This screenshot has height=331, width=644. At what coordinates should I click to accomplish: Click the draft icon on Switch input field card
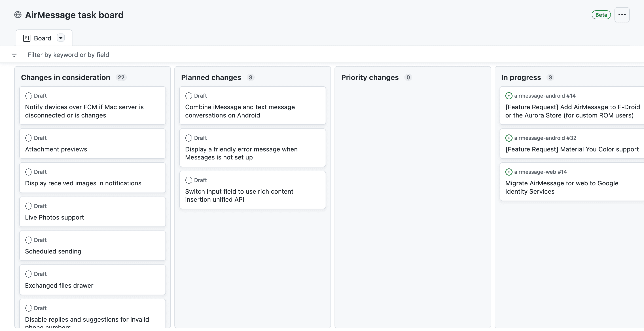[x=189, y=180]
